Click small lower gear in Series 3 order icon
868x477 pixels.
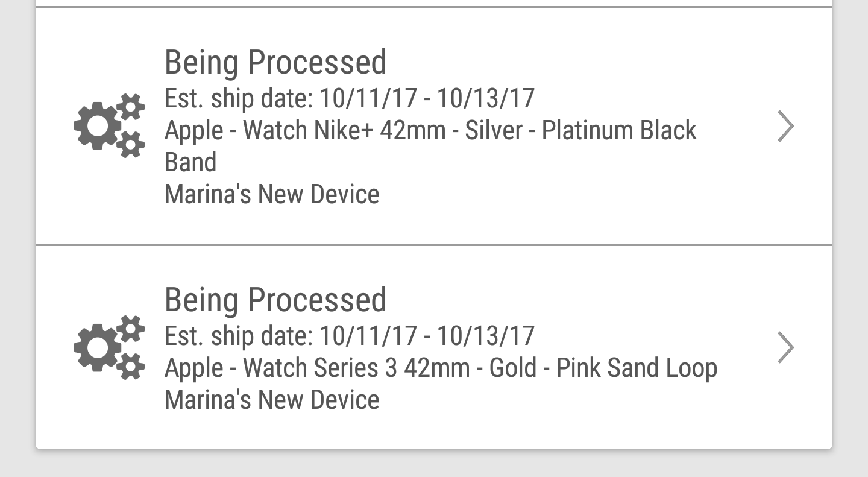pos(130,366)
